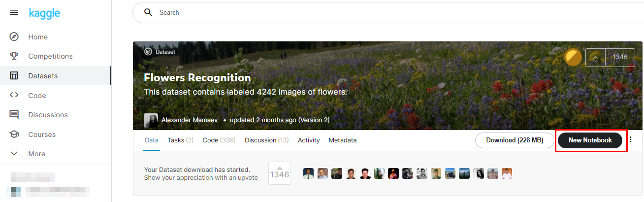Open the Metadata tab
644x202 pixels.
point(343,140)
